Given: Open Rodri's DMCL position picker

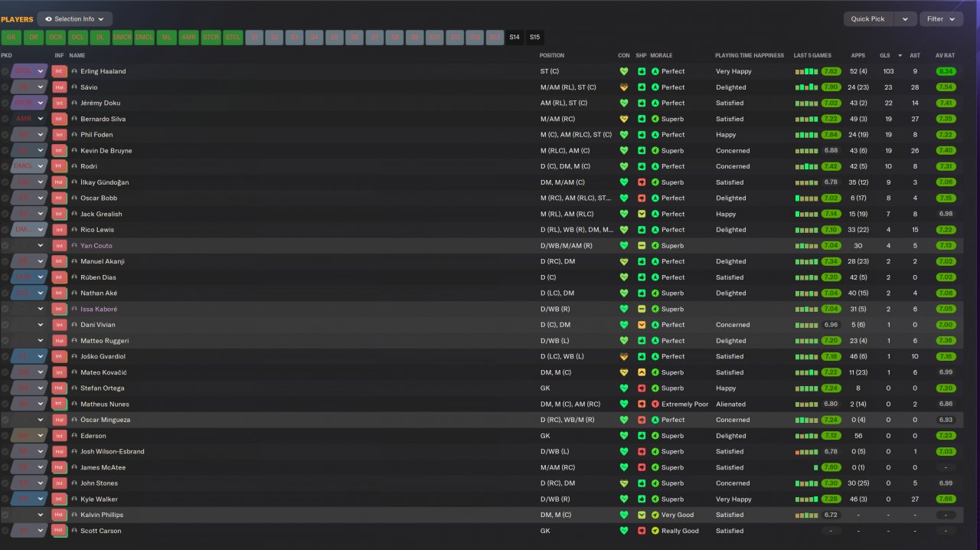Looking at the screenshot, I should pyautogui.click(x=29, y=166).
